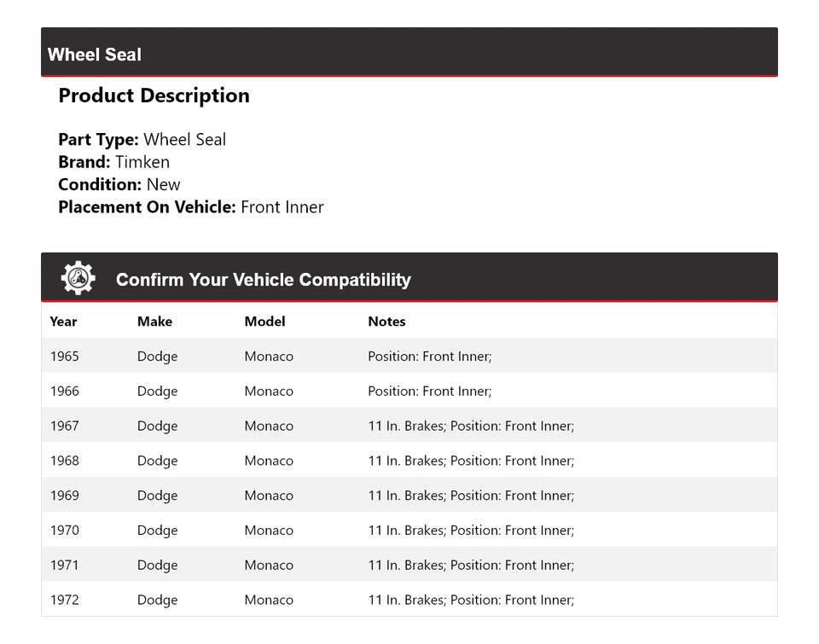The width and height of the screenshot is (819, 644).
Task: Click the Placement On Vehicle label
Action: (147, 206)
